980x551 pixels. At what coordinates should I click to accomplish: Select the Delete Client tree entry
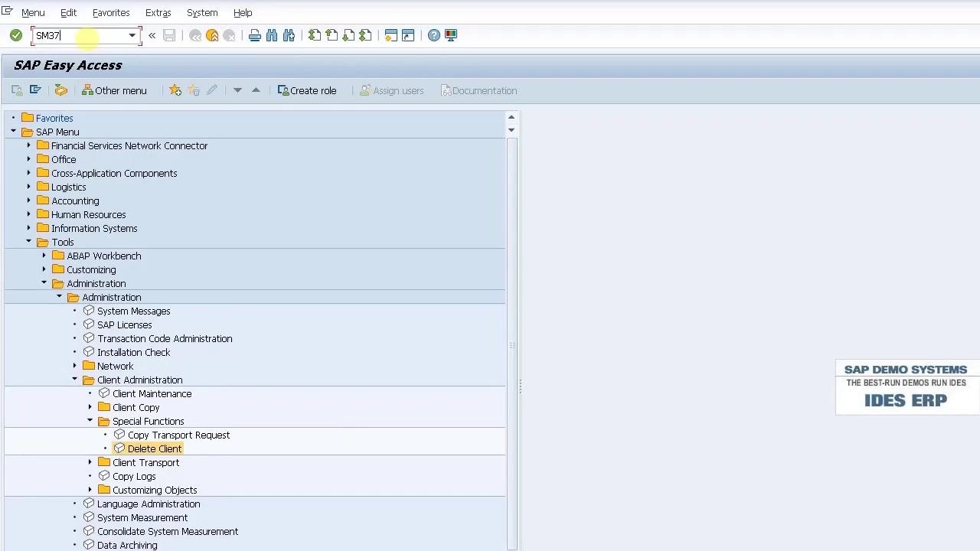pos(155,448)
